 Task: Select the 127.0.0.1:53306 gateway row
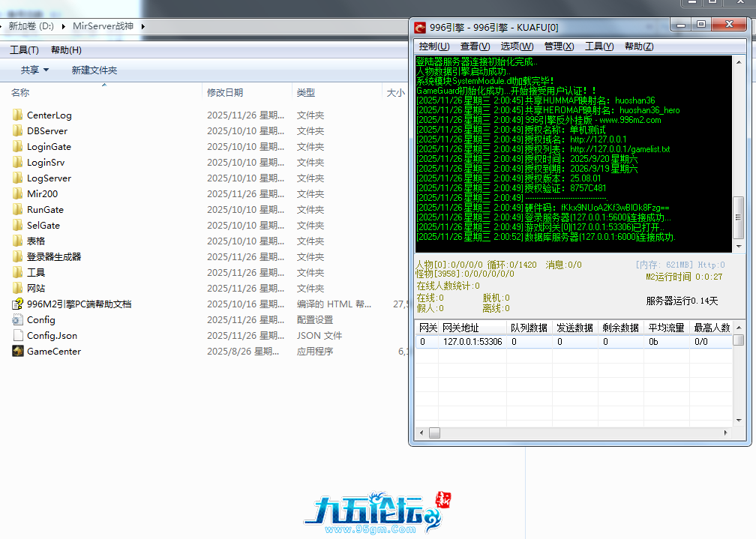[x=472, y=342]
